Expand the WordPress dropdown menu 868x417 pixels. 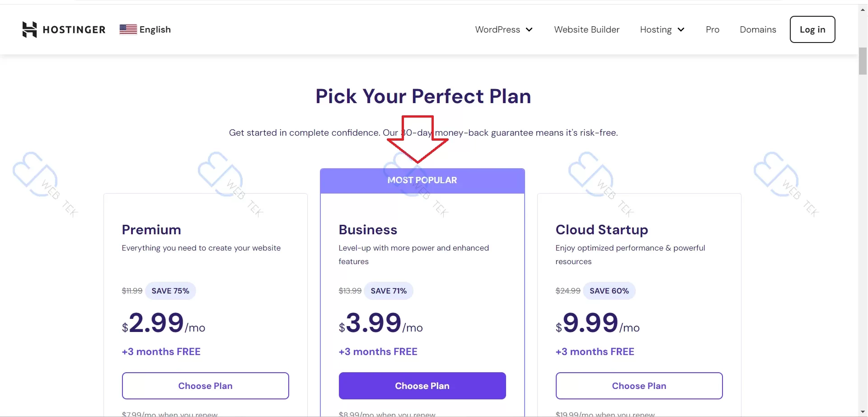[x=504, y=29]
